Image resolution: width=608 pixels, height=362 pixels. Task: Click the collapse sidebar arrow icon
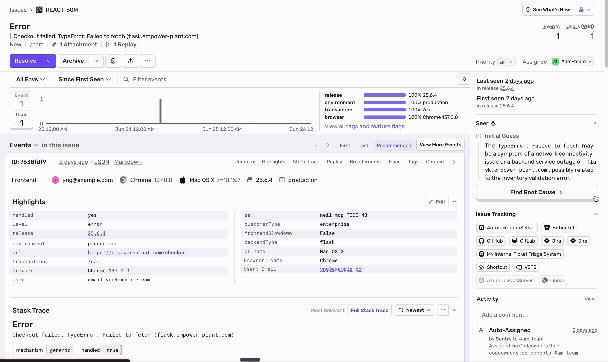[x=464, y=79]
